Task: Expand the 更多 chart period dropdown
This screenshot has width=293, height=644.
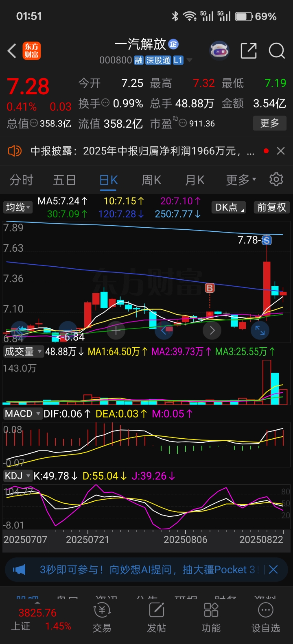Action: point(241,180)
